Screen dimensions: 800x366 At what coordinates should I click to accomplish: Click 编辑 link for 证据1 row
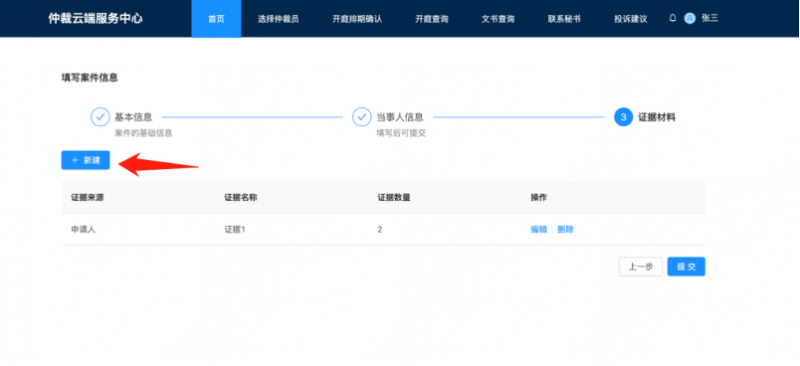click(539, 229)
